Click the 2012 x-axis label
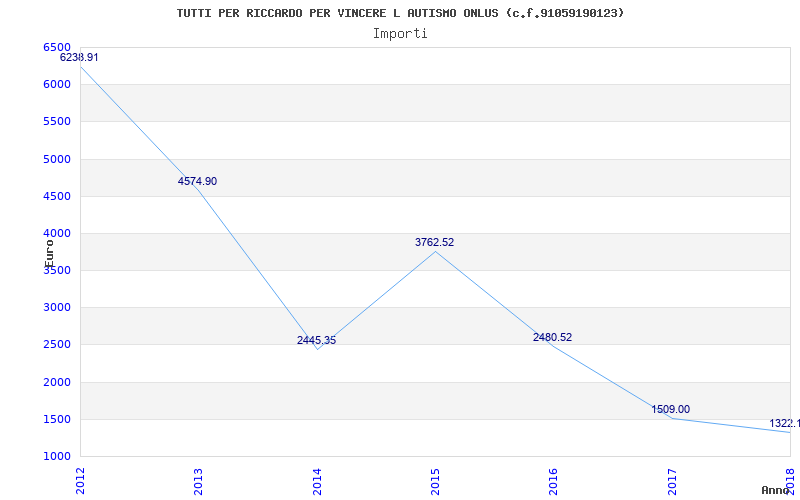This screenshot has width=800, height=500. (x=80, y=482)
